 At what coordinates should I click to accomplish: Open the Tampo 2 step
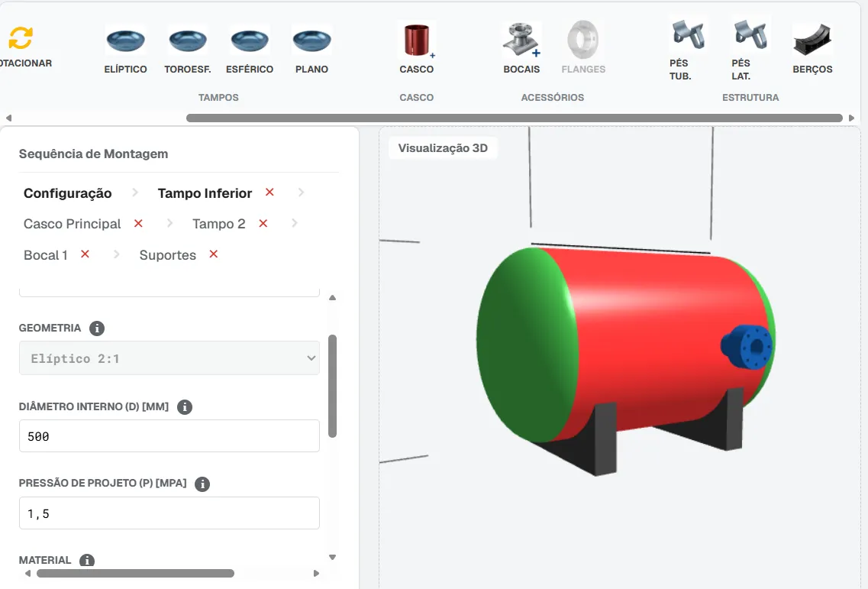218,224
